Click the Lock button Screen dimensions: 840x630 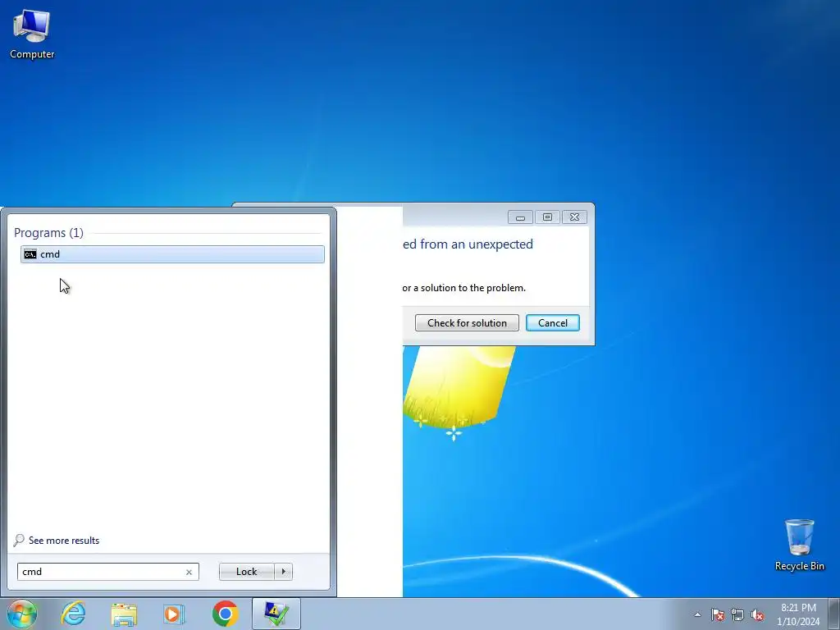(246, 572)
